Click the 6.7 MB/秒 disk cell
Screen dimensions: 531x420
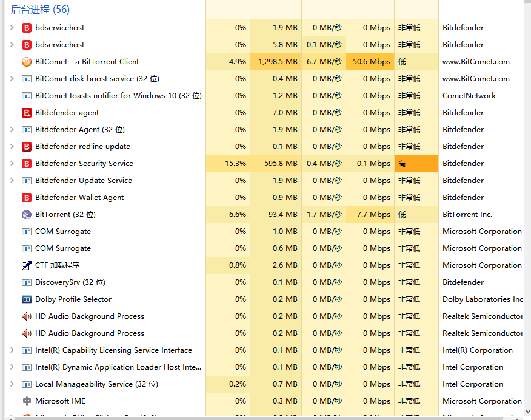[x=324, y=62]
